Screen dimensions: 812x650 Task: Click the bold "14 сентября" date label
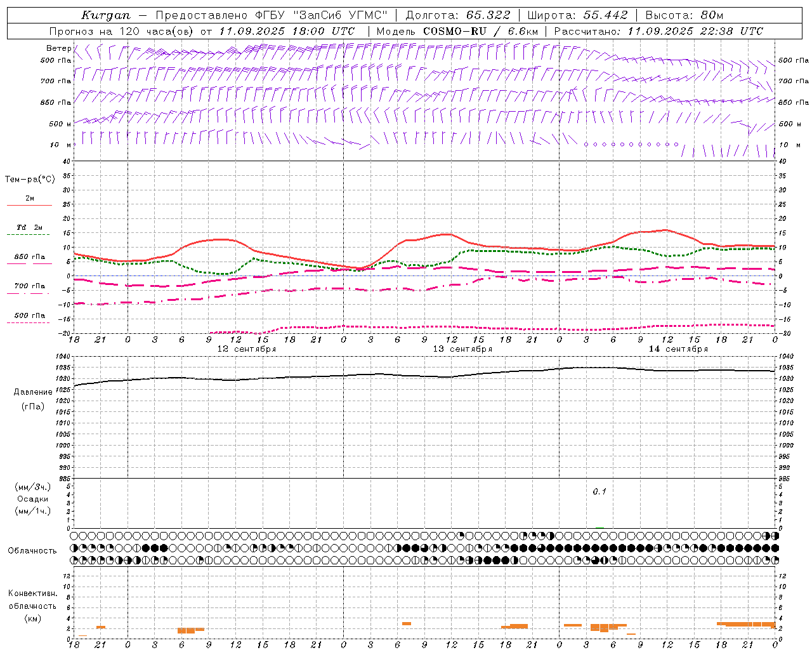tap(678, 349)
